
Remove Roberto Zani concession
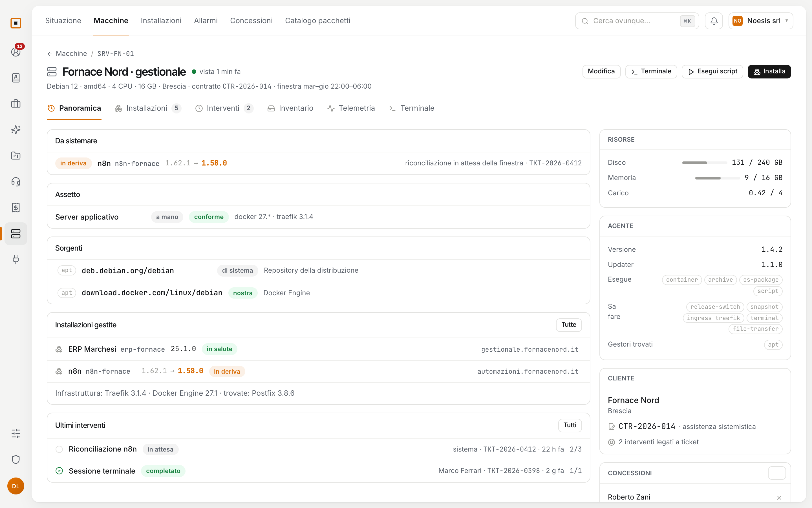pos(779,498)
